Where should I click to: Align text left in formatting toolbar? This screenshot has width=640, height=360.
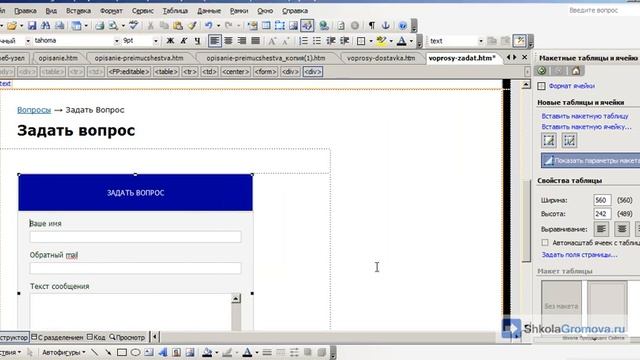[x=214, y=41]
